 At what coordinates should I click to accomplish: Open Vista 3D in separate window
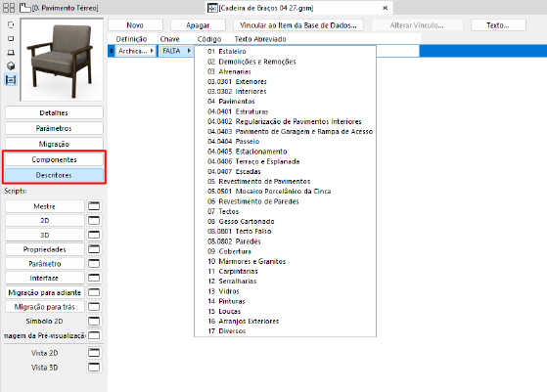pyautogui.click(x=94, y=368)
